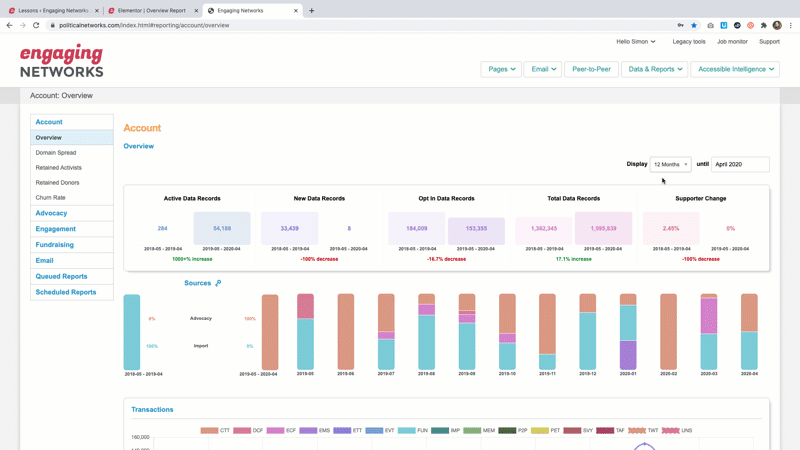Open the Job monitor link
Viewport: 800px width, 450px height.
(x=732, y=42)
